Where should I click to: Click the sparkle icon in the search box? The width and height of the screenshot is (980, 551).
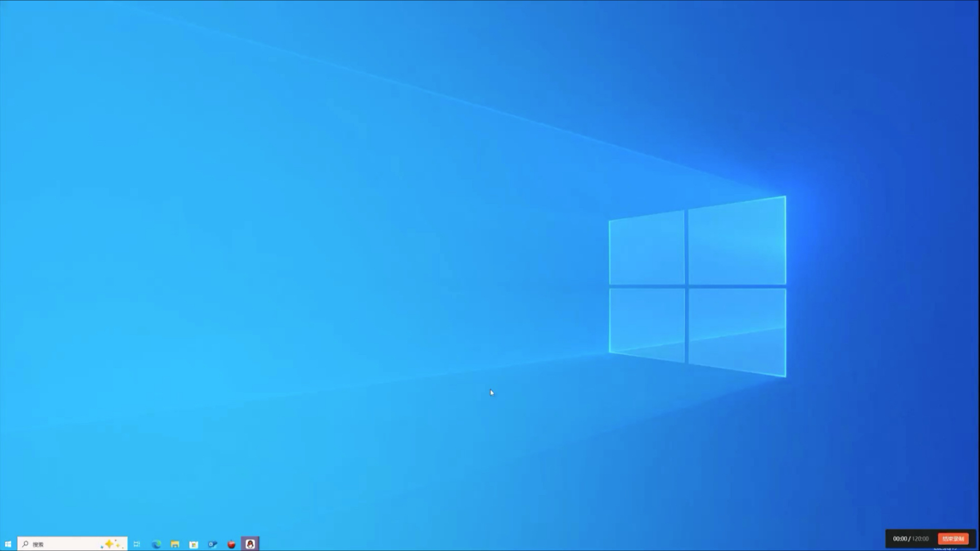(112, 544)
